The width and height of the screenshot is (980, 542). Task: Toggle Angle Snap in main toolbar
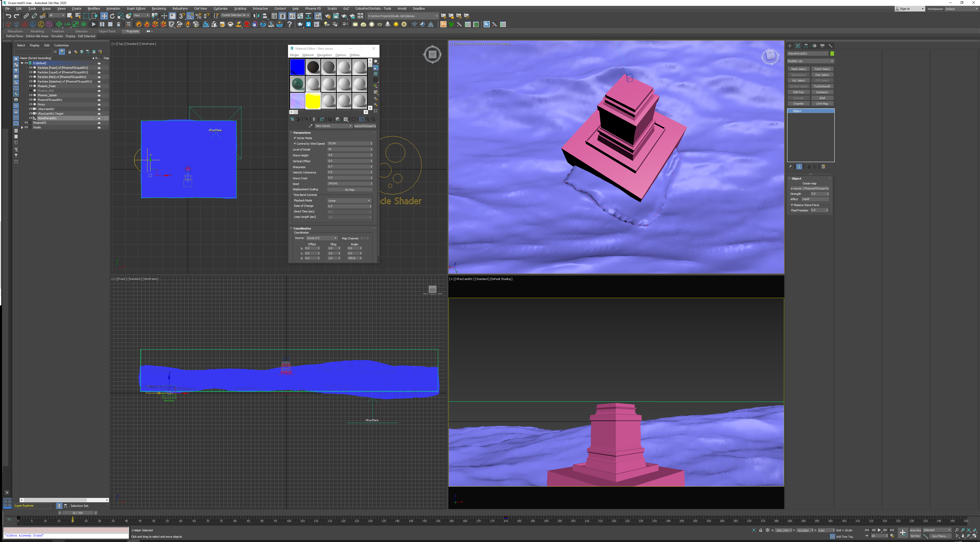point(190,16)
